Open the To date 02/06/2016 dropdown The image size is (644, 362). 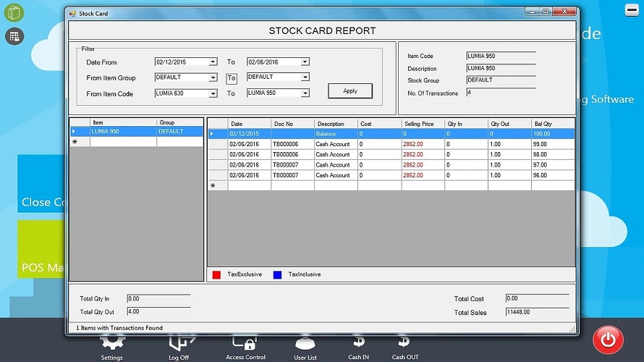[305, 62]
